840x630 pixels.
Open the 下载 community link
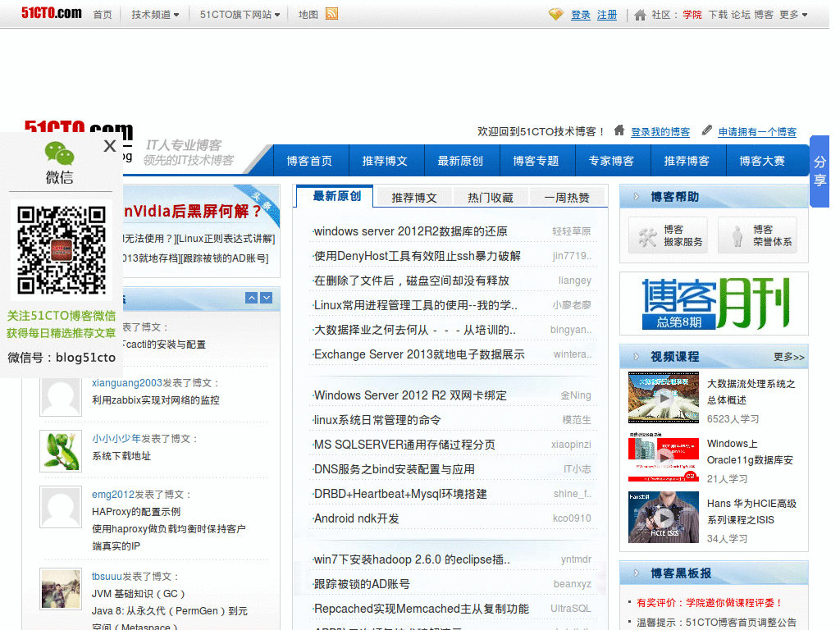(x=718, y=15)
